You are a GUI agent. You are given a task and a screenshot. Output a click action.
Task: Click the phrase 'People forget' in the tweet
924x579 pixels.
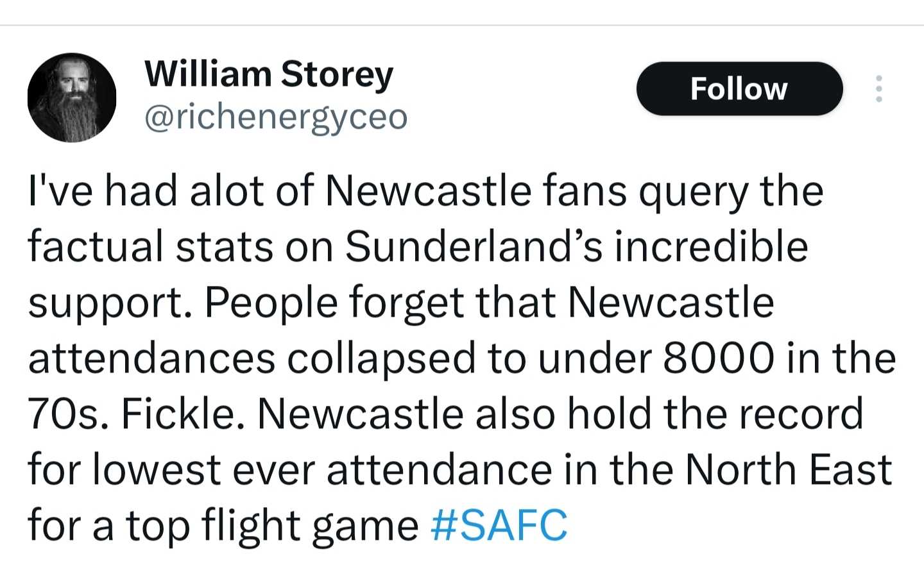point(334,302)
